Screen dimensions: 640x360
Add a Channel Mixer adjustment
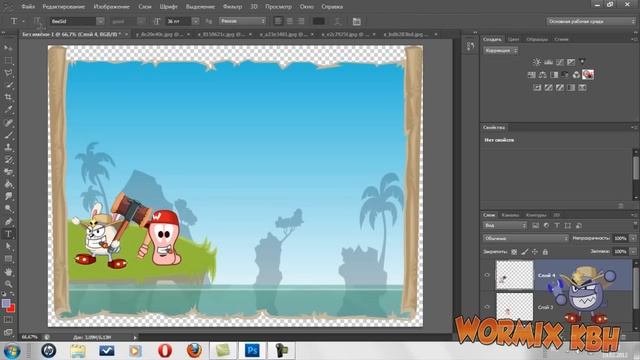click(x=576, y=75)
